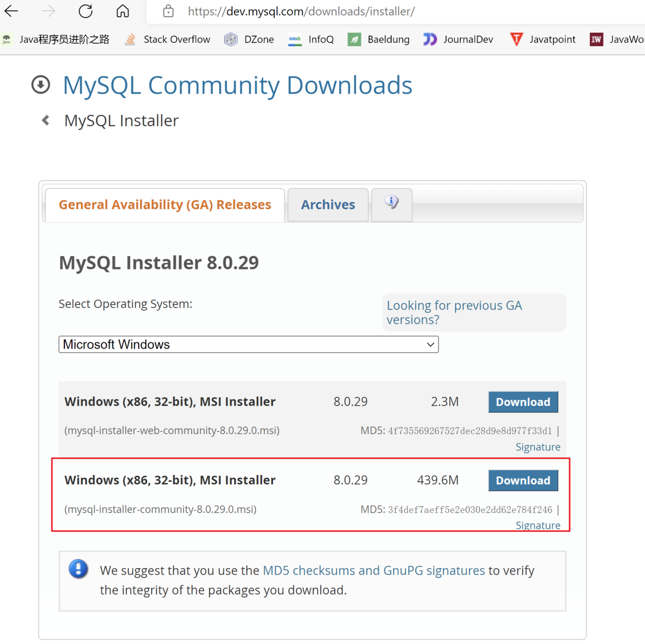
Task: Open the Baeldung bookmark
Action: coord(379,40)
